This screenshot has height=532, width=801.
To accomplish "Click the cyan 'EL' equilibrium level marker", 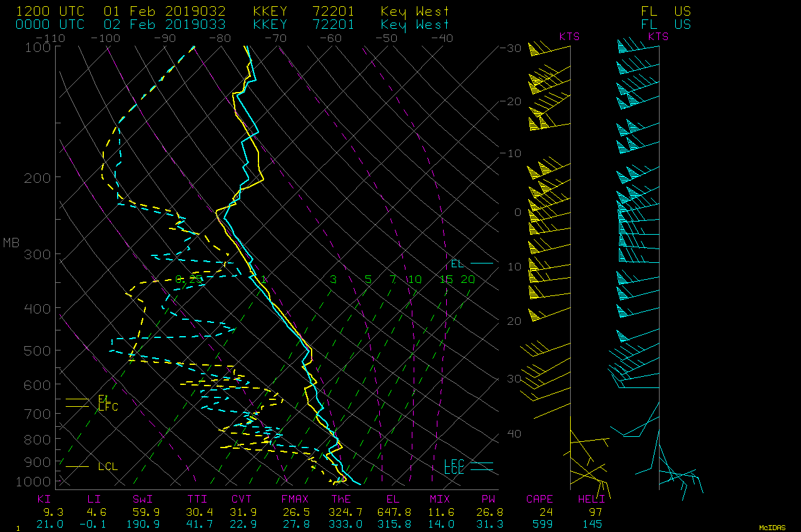I will coord(457,264).
